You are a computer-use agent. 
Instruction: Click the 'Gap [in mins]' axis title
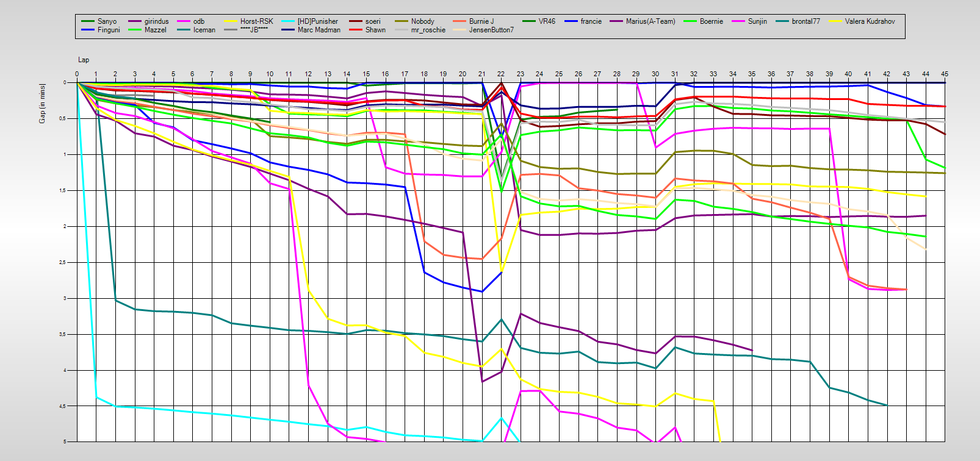[42, 103]
